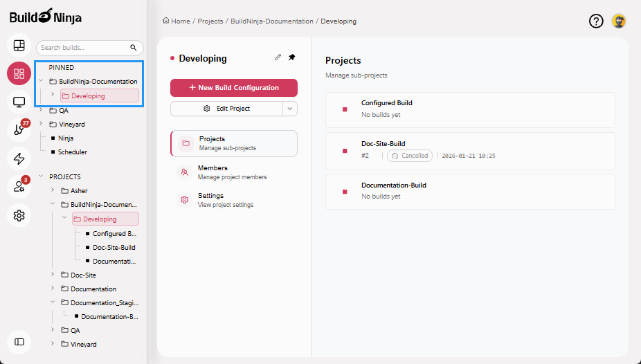
Task: Click the Edit Project button
Action: [x=226, y=109]
